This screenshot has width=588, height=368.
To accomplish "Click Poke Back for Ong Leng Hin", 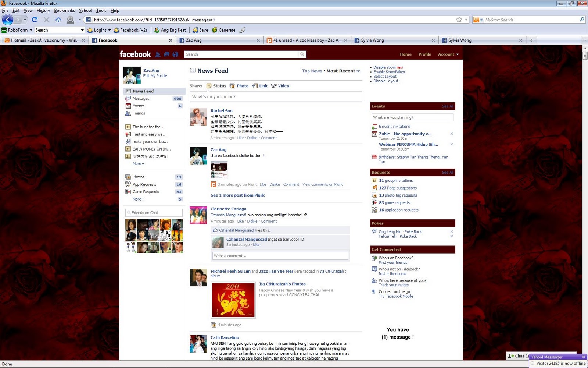I will tap(413, 232).
